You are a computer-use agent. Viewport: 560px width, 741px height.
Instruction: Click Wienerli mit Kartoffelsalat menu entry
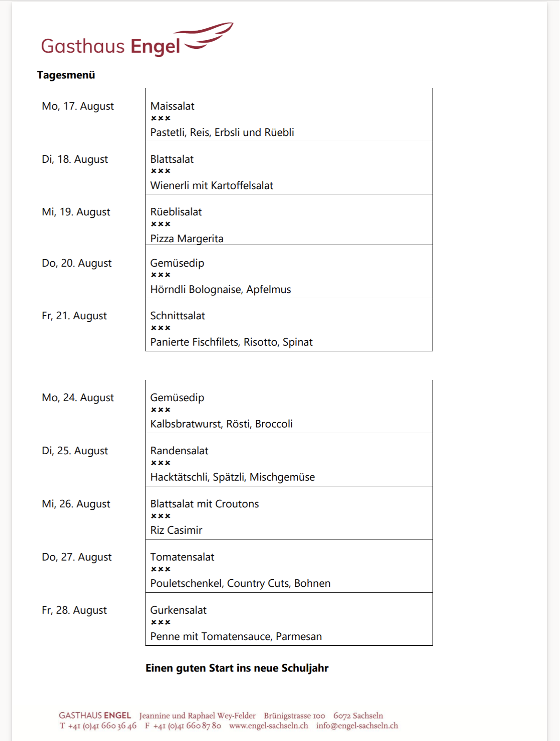(x=212, y=186)
